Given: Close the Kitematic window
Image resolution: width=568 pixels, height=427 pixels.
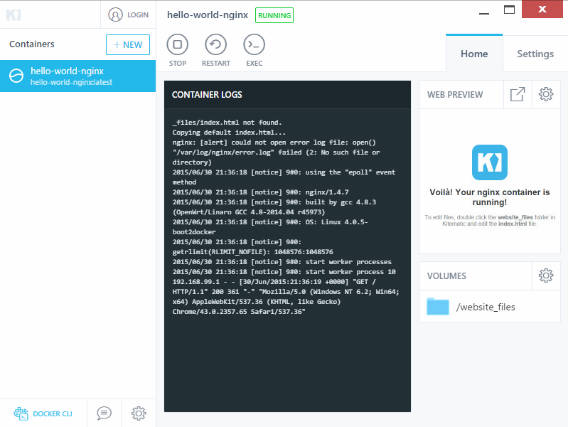Looking at the screenshot, I should (x=542, y=9).
